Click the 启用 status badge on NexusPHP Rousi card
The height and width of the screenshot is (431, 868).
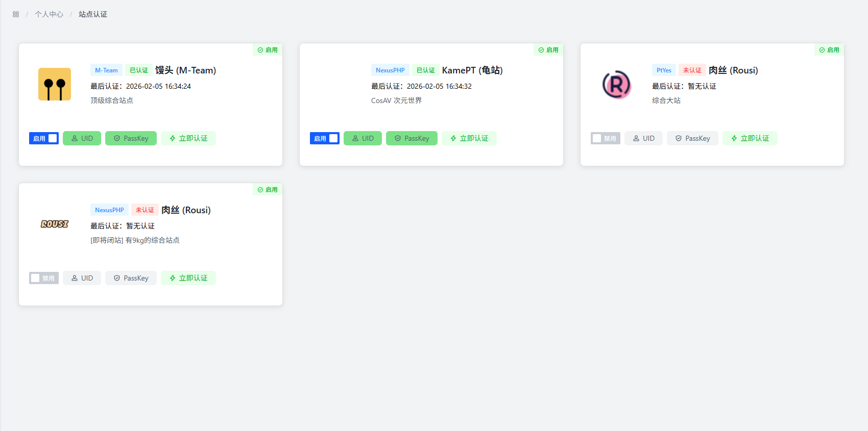(268, 190)
